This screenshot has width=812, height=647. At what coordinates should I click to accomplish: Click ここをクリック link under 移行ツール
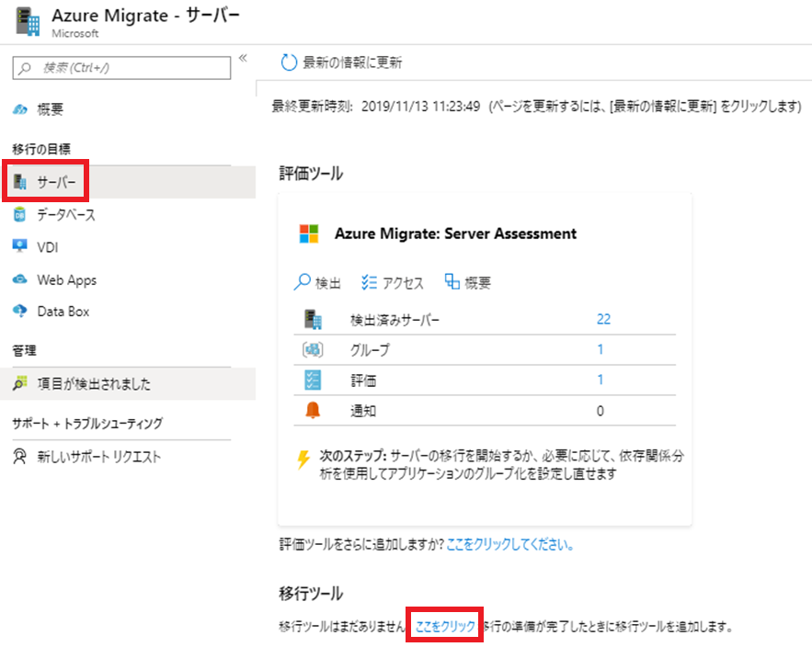tap(445, 626)
